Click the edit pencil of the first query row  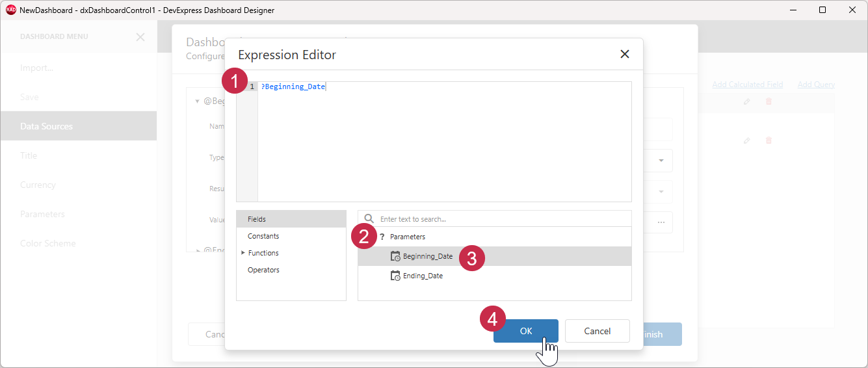[747, 101]
